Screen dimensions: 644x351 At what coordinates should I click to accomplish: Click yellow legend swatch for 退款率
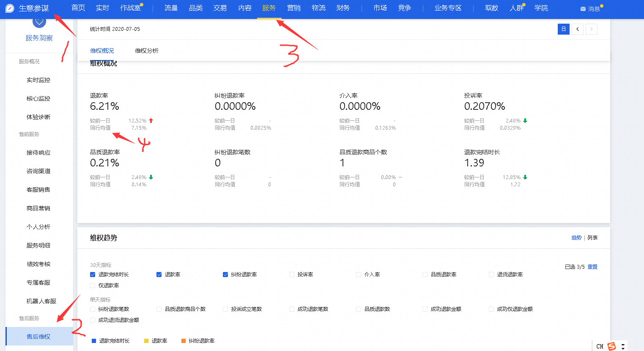pyautogui.click(x=146, y=341)
